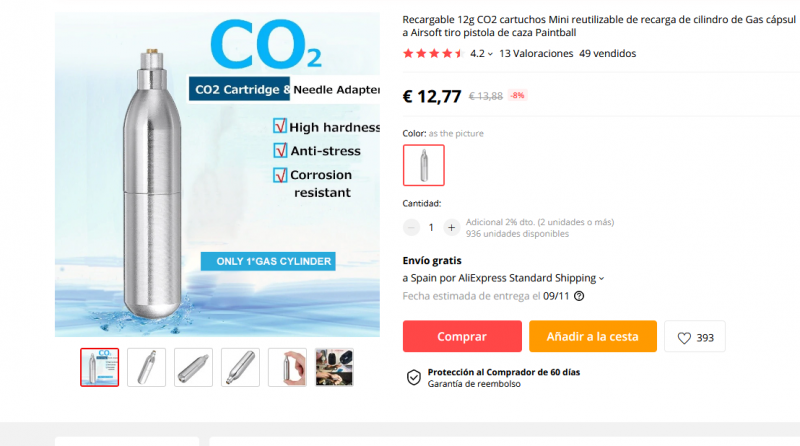Open the AliExpress Standard Shipping dropdown
Screen dimensions: 800x446
(x=602, y=278)
